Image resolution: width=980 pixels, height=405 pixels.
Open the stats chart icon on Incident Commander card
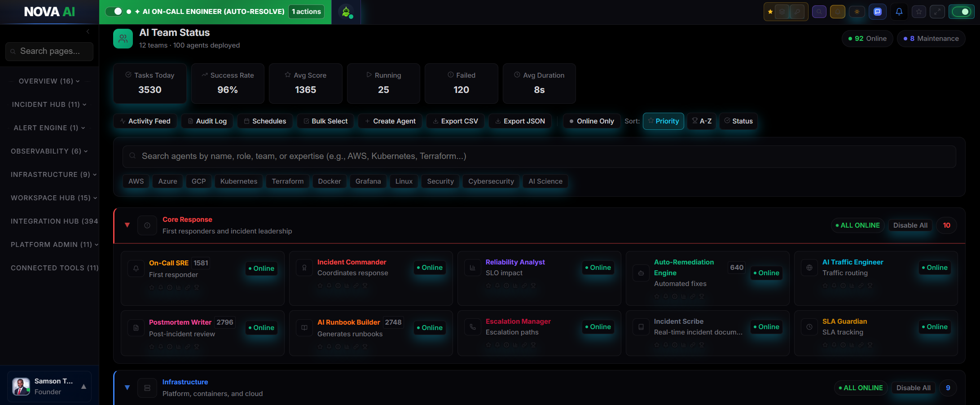pos(347,286)
